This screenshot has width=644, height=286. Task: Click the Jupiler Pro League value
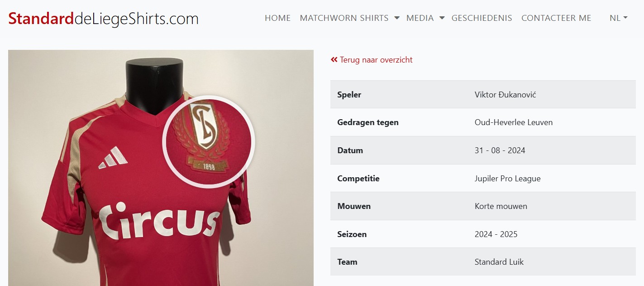(507, 179)
